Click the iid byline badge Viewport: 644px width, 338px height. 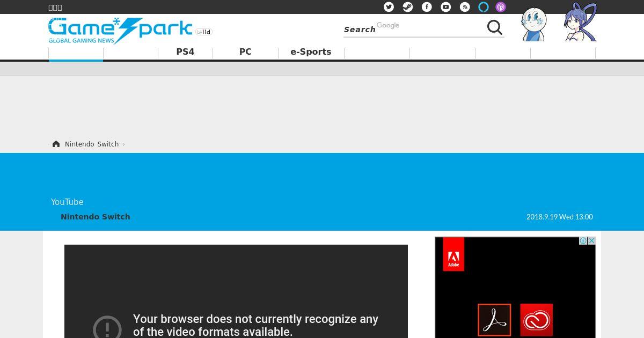pos(204,32)
